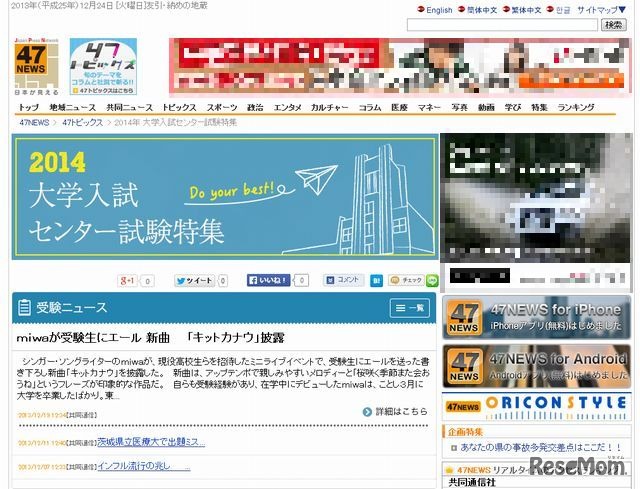This screenshot has width=640, height=489.
Task: Click 企画特集 section heading
Action: pyautogui.click(x=465, y=431)
